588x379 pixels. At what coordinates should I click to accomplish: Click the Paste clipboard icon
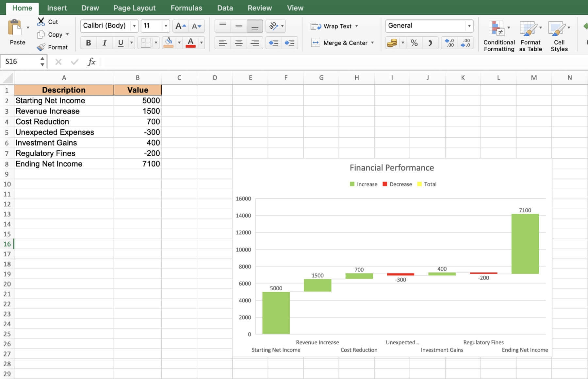(15, 28)
